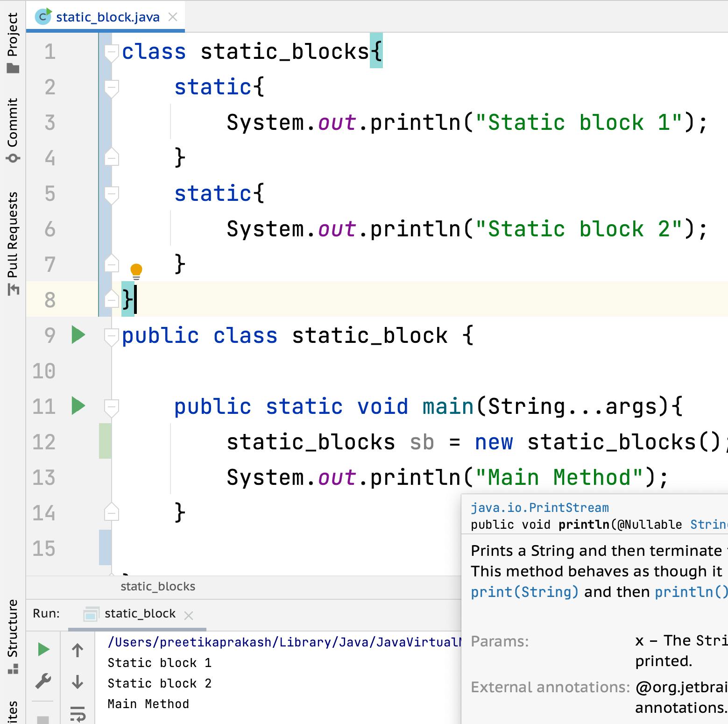Collapse fold end marker on line 14
Image resolution: width=728 pixels, height=724 pixels.
click(111, 511)
